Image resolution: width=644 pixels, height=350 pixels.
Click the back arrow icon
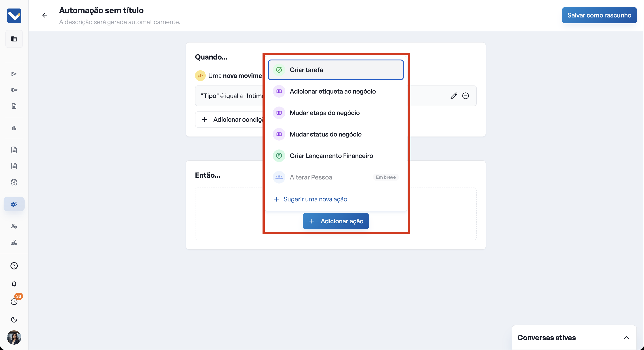click(x=44, y=15)
